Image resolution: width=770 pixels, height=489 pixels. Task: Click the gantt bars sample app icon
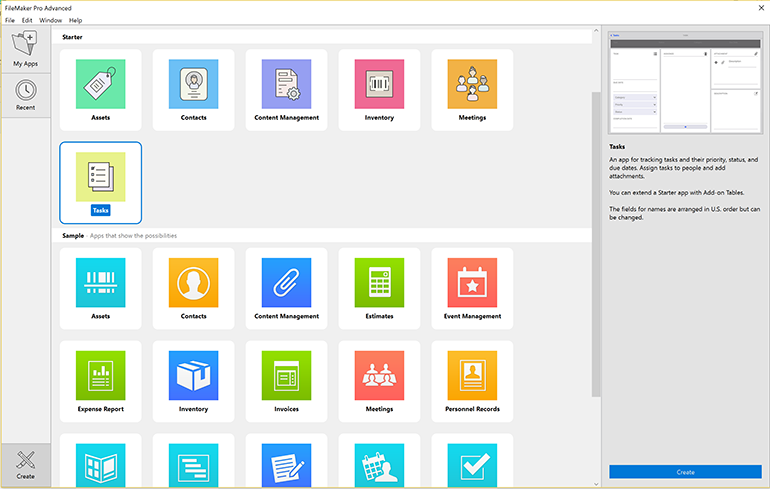click(193, 465)
